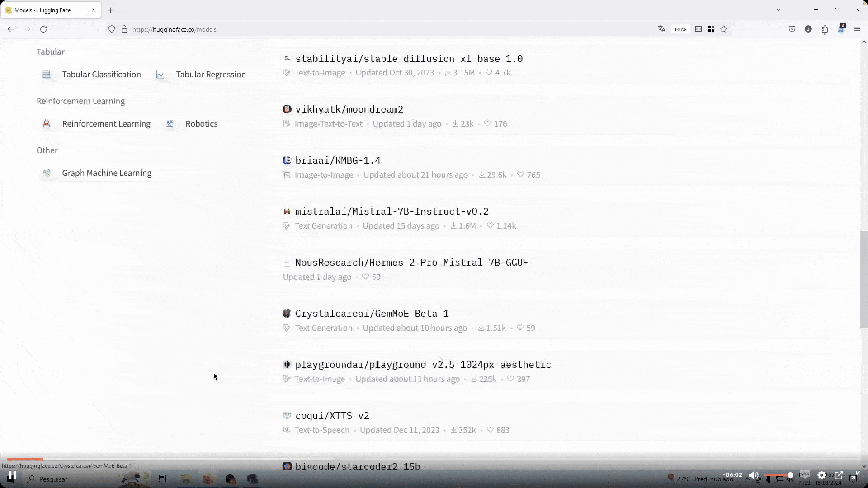Screen dimensions: 868x488
Task: Bookmark this page with star icon
Action: coord(724,29)
